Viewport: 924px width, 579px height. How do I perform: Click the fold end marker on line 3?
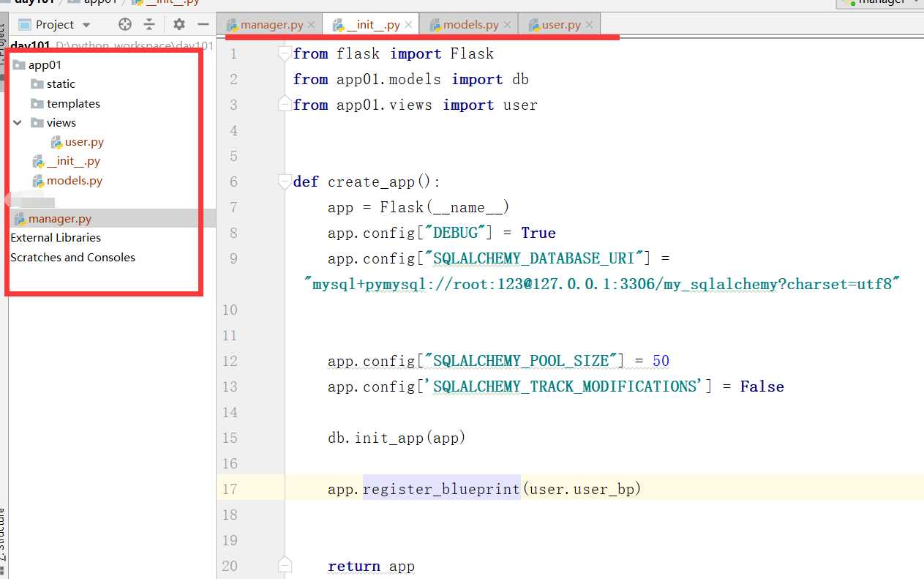285,105
